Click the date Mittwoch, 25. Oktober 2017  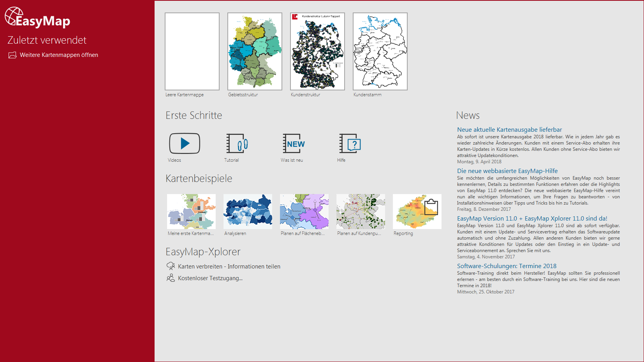tap(486, 292)
